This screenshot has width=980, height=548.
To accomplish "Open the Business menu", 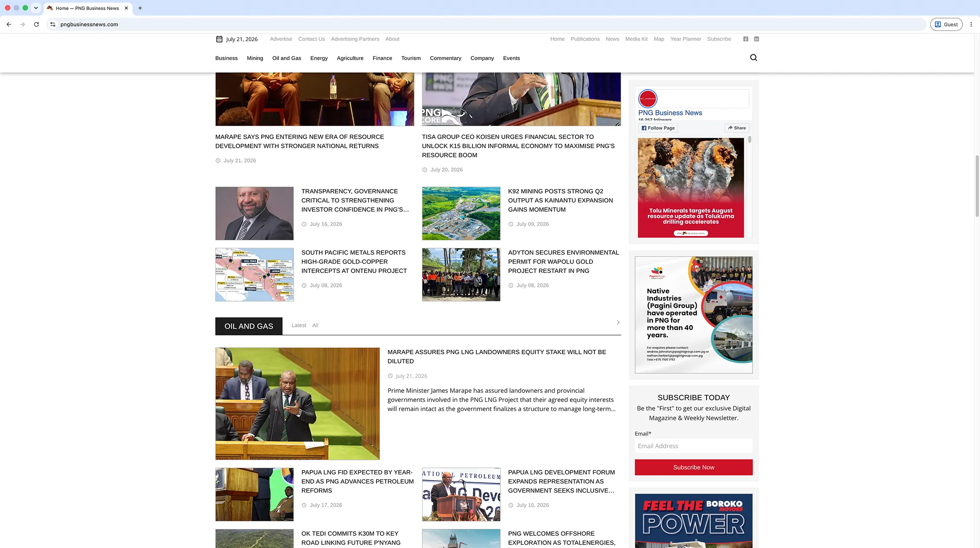I will [227, 58].
